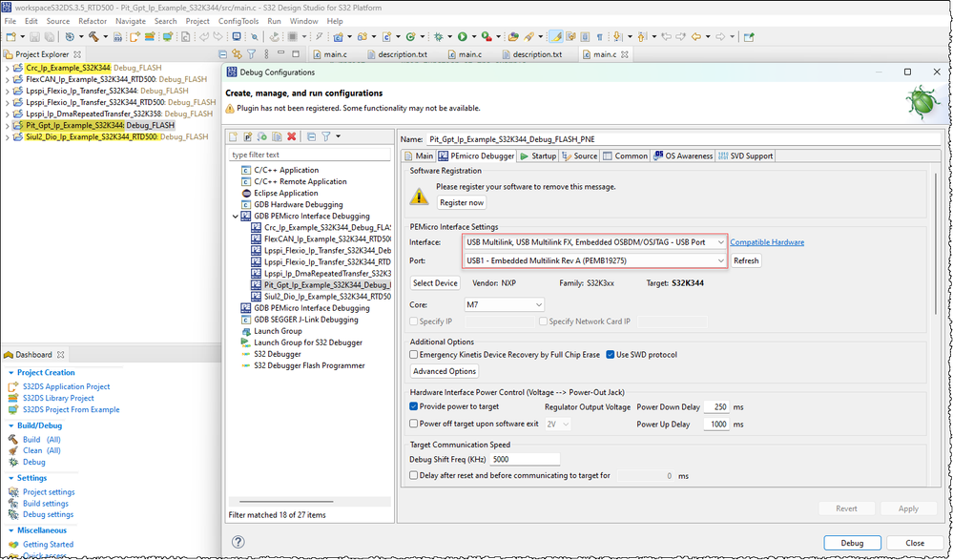Screen dimensions: 953x560
Task: Launch the Run icon on the main toolbar
Action: (461, 38)
